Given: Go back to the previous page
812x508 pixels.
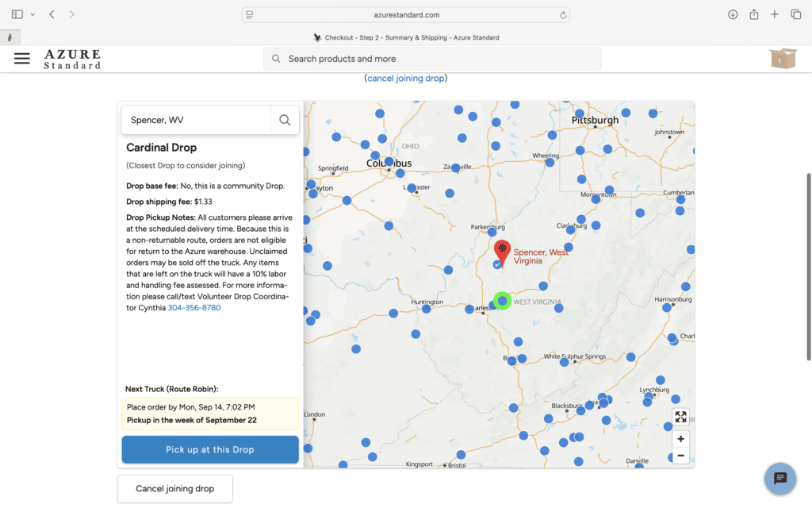Looking at the screenshot, I should [52, 14].
